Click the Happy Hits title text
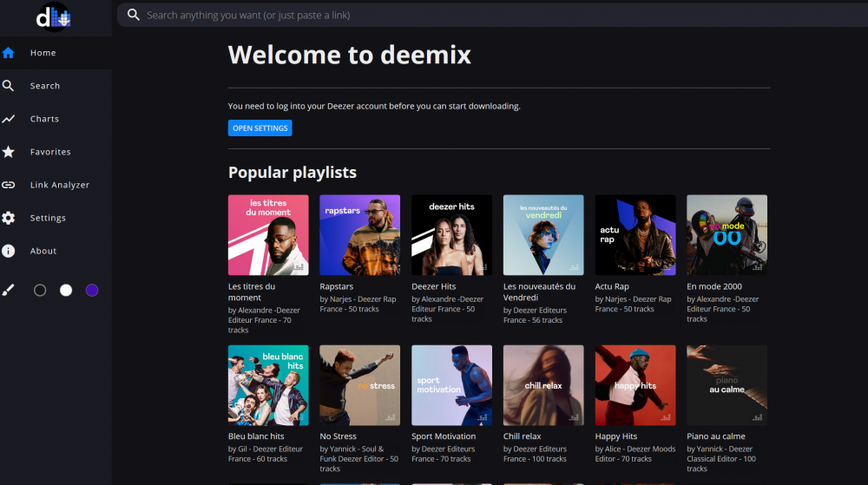The image size is (868, 485). point(616,436)
